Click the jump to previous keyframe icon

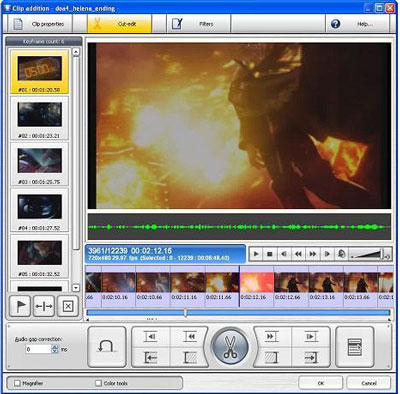click(190, 337)
